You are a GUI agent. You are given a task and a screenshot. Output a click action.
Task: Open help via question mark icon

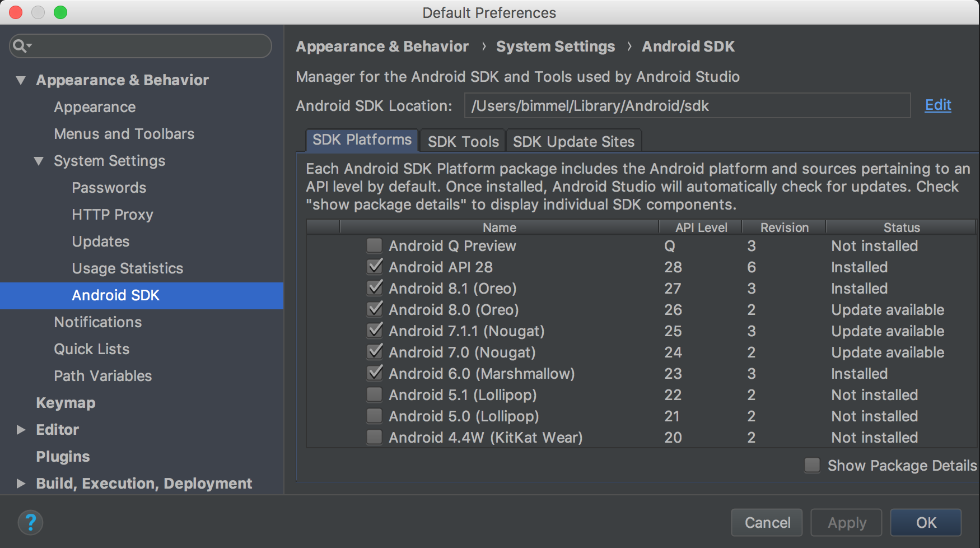(x=30, y=523)
